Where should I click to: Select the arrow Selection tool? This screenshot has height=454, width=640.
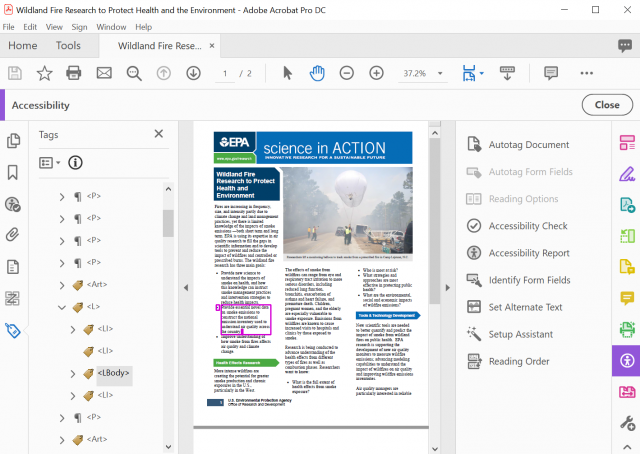coord(288,73)
